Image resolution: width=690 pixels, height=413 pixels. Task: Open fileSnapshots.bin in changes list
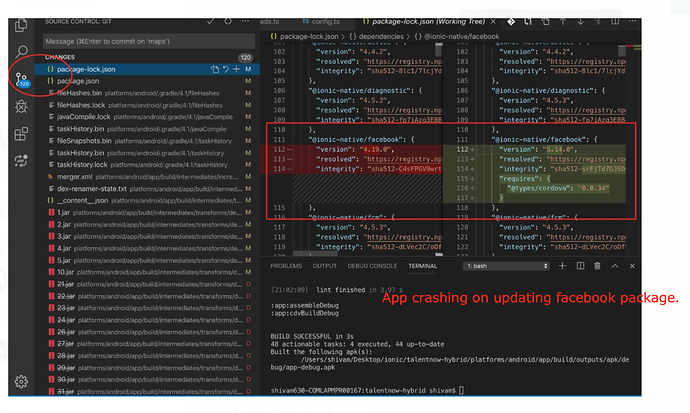point(147,141)
